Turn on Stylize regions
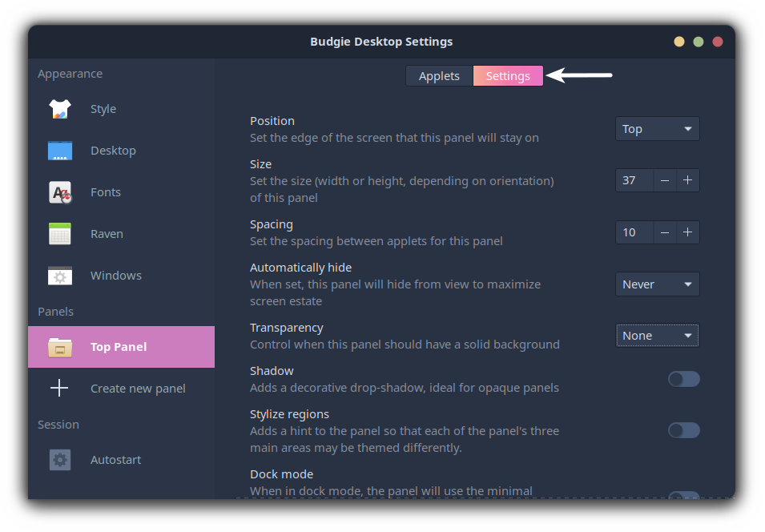 pos(683,429)
